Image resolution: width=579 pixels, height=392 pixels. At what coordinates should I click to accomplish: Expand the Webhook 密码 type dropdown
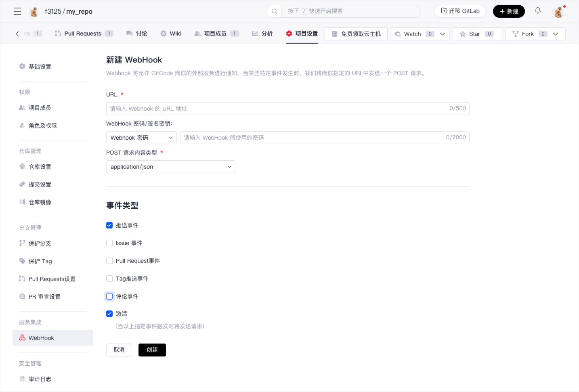[x=141, y=138]
